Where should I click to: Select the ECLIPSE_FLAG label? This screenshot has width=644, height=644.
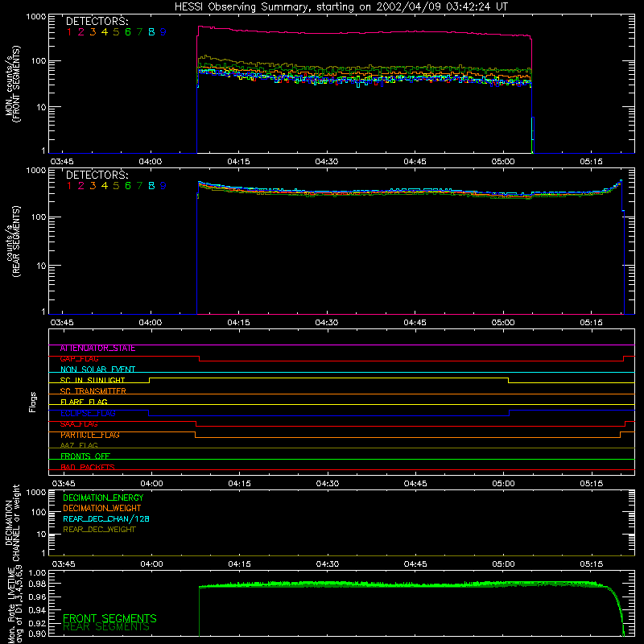tap(88, 413)
